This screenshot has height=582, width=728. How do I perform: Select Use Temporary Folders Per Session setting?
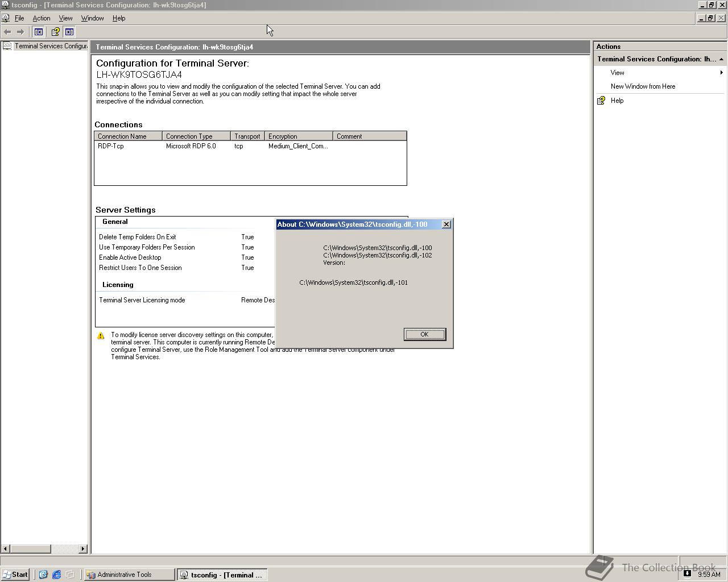(147, 247)
